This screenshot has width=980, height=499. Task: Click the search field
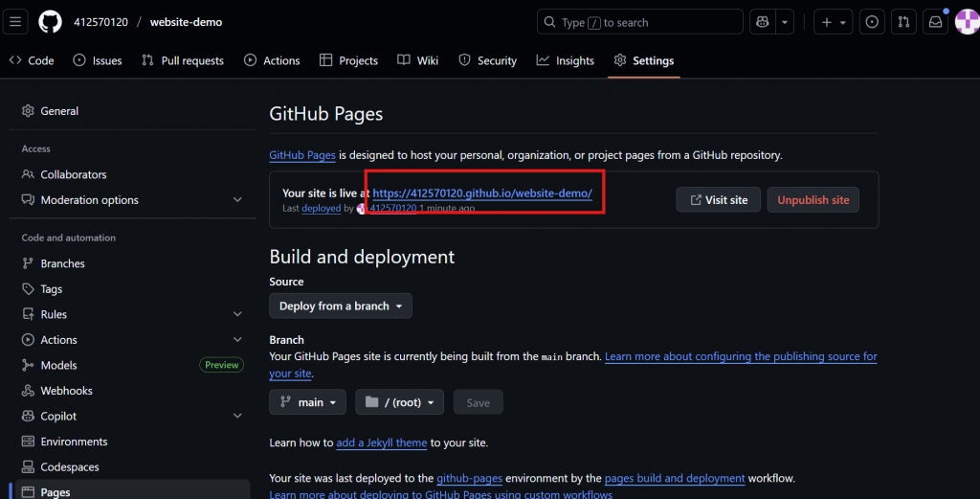coord(640,22)
